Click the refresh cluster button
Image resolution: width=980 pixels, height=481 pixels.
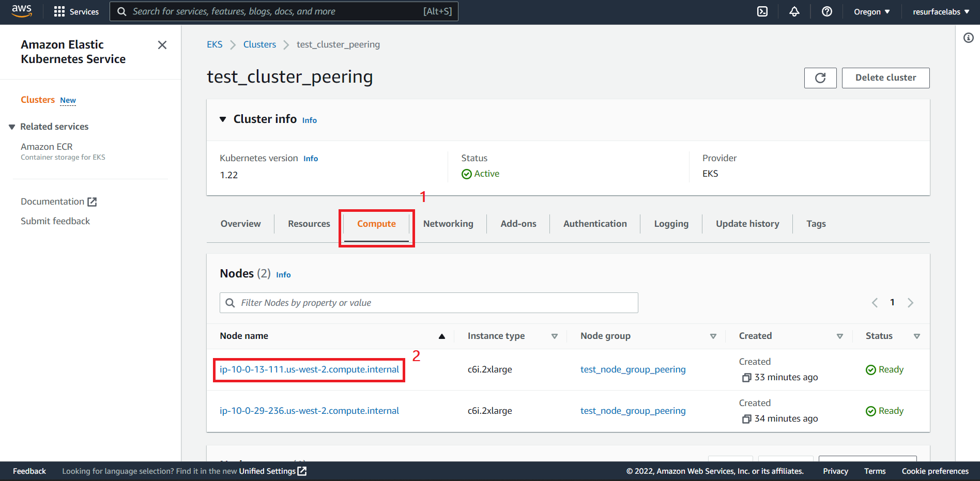tap(820, 78)
